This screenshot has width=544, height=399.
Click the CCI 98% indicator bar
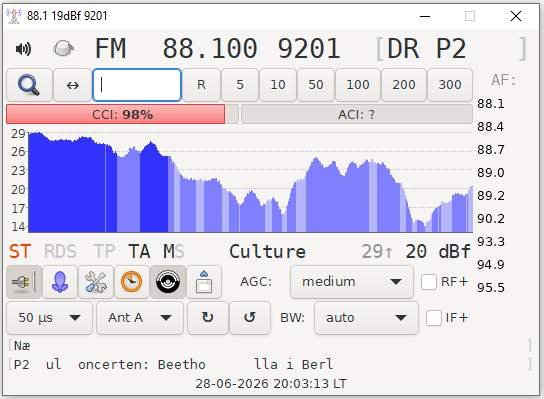(x=122, y=114)
